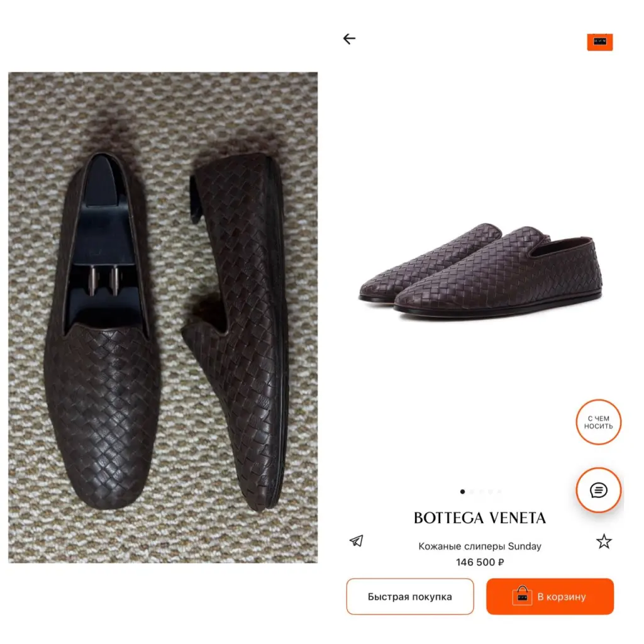Click the price 146 500 ₽
Image resolution: width=644 pixels, height=644 pixels.
pos(480,562)
